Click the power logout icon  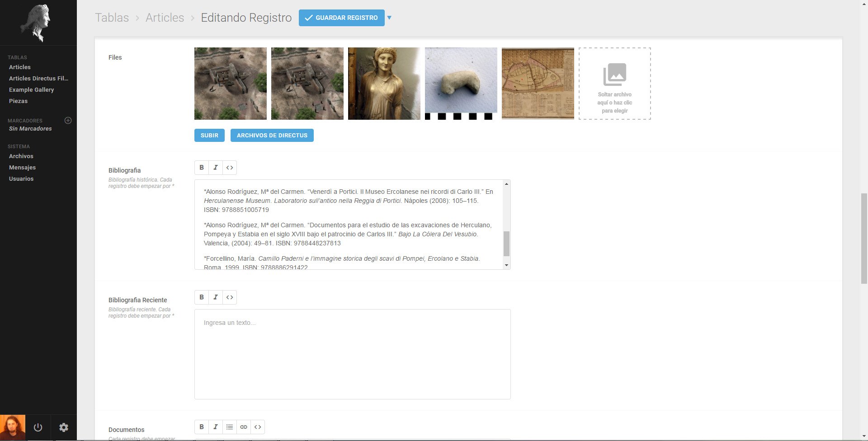tap(38, 427)
